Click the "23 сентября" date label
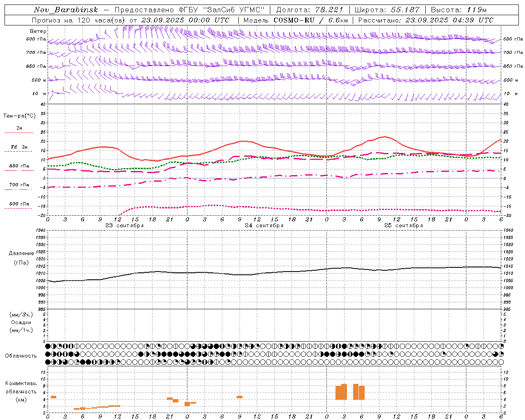This screenshot has height=420, width=525. 124,226
